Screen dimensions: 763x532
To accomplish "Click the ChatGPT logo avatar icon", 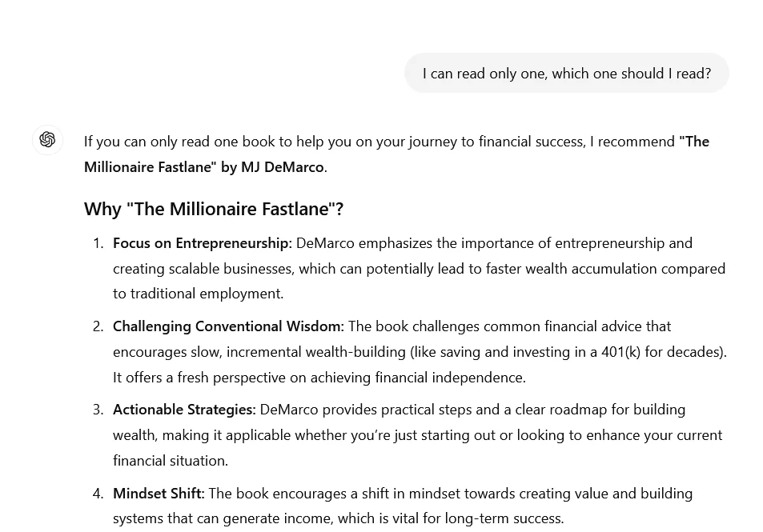I will (x=47, y=140).
